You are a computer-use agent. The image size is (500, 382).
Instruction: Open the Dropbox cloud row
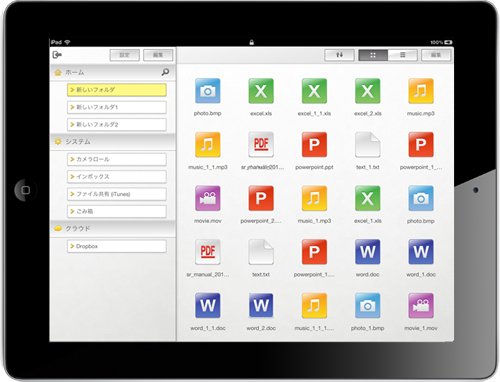(117, 246)
